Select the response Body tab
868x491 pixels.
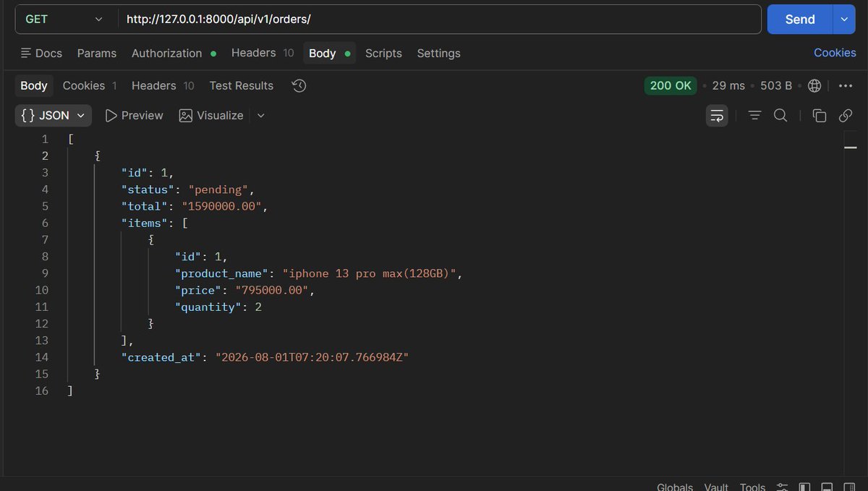(x=34, y=85)
